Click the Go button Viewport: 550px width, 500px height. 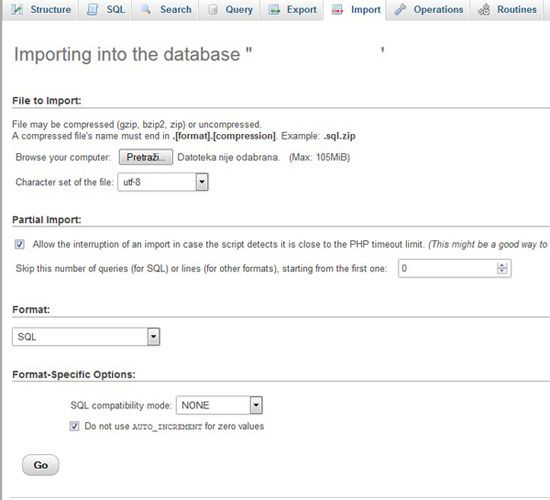pyautogui.click(x=41, y=465)
